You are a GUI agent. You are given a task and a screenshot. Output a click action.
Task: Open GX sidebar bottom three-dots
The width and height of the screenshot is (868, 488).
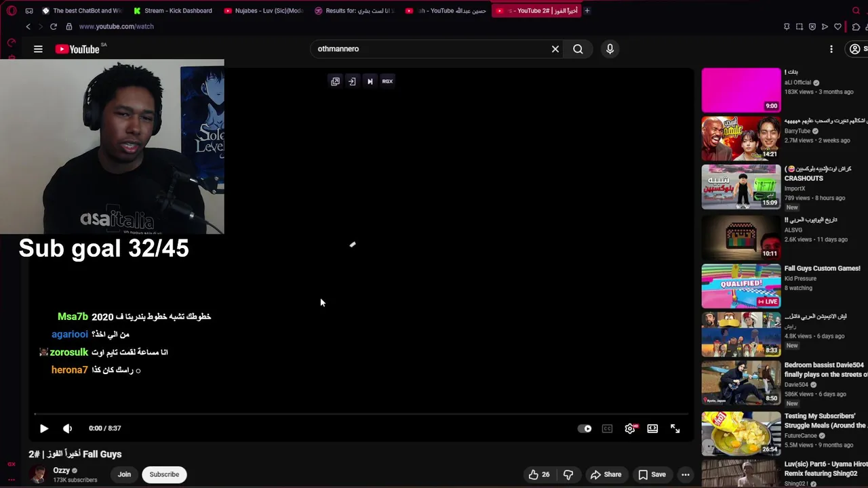tap(12, 479)
